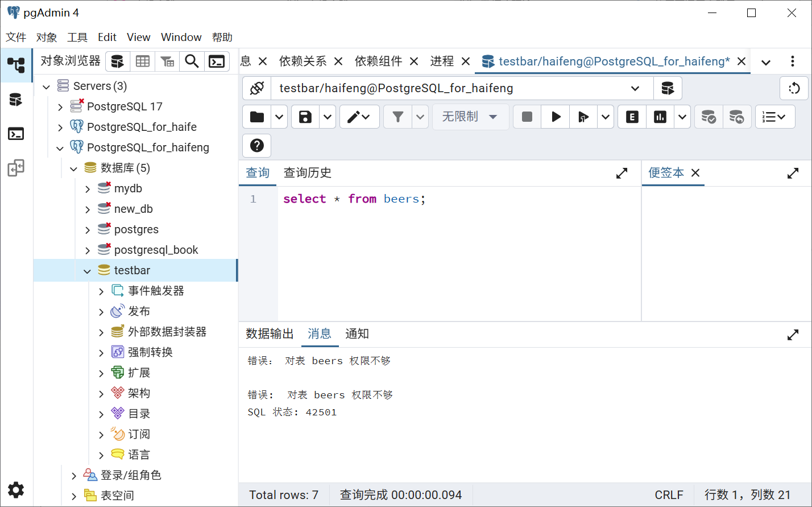Open the Search objects magnifier tool
812x507 pixels.
point(192,61)
